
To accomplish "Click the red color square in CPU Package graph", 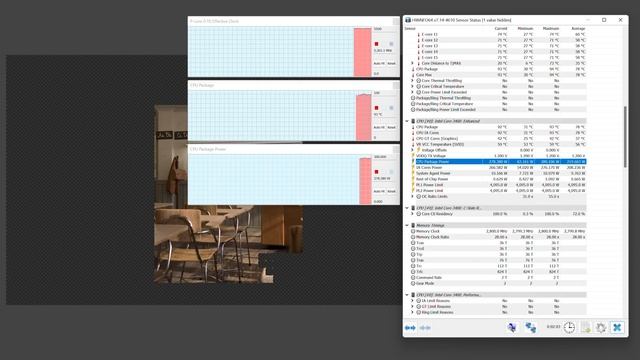I will click(x=376, y=108).
